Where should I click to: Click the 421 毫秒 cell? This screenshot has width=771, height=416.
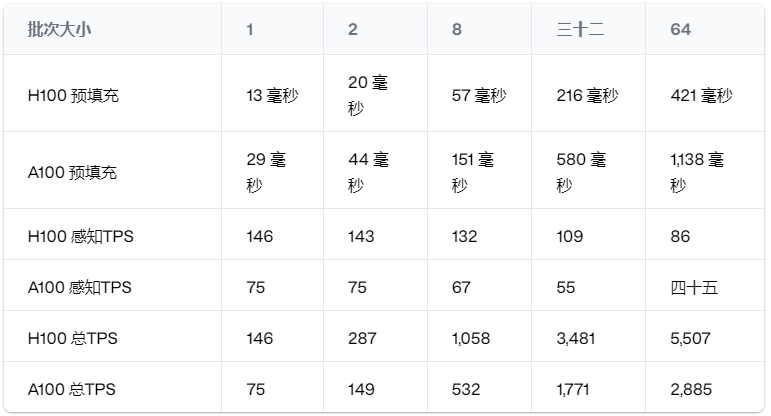(701, 96)
